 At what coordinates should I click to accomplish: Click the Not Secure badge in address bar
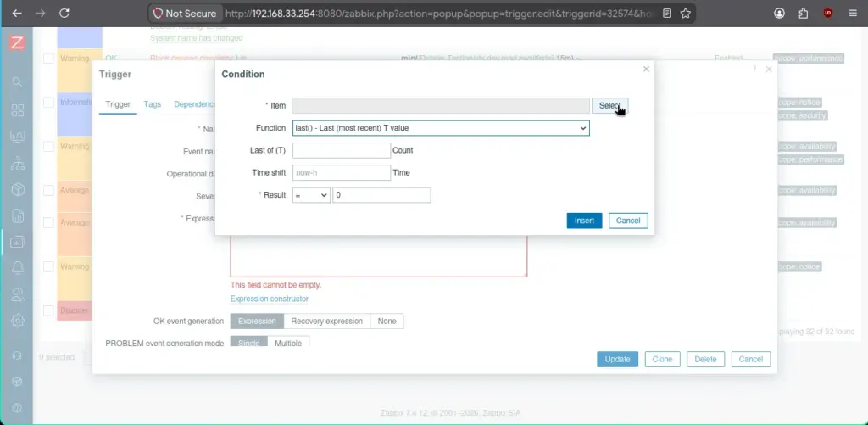(x=186, y=14)
